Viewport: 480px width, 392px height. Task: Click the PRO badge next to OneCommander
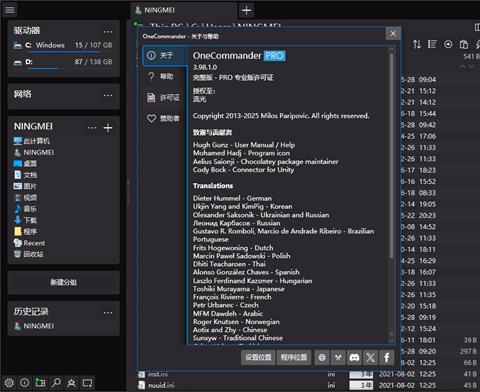click(x=275, y=56)
